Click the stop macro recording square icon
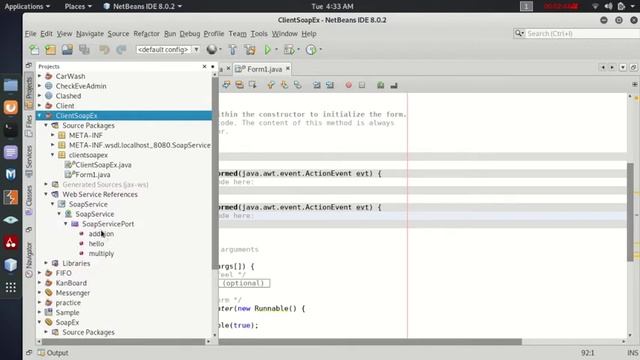The height and width of the screenshot is (360, 640). click(x=362, y=85)
